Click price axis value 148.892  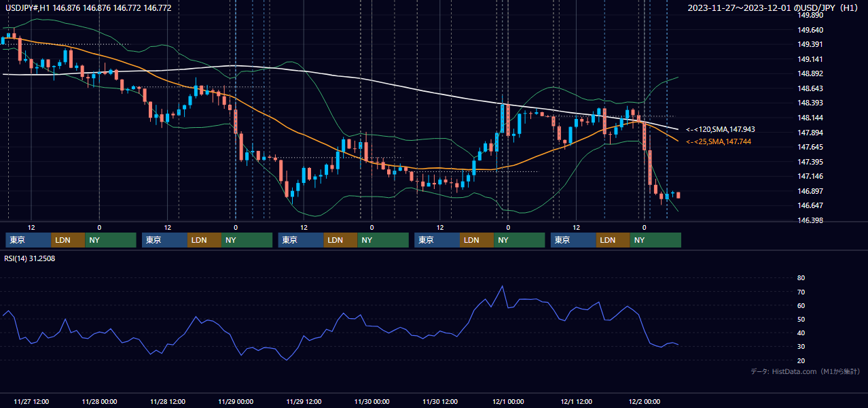coord(810,74)
